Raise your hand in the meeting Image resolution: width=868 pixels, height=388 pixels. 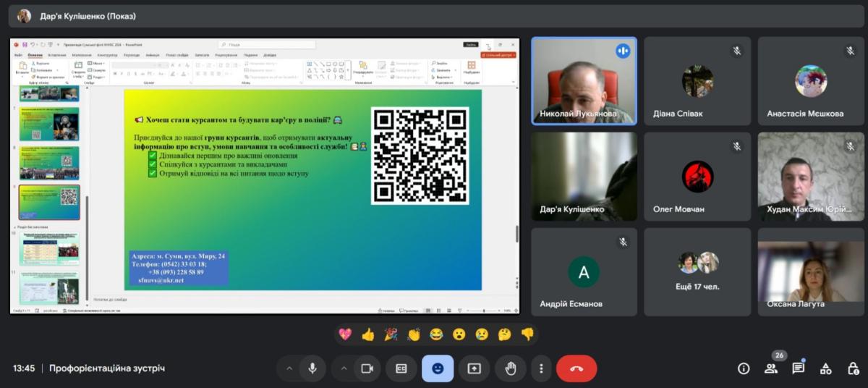click(x=511, y=368)
